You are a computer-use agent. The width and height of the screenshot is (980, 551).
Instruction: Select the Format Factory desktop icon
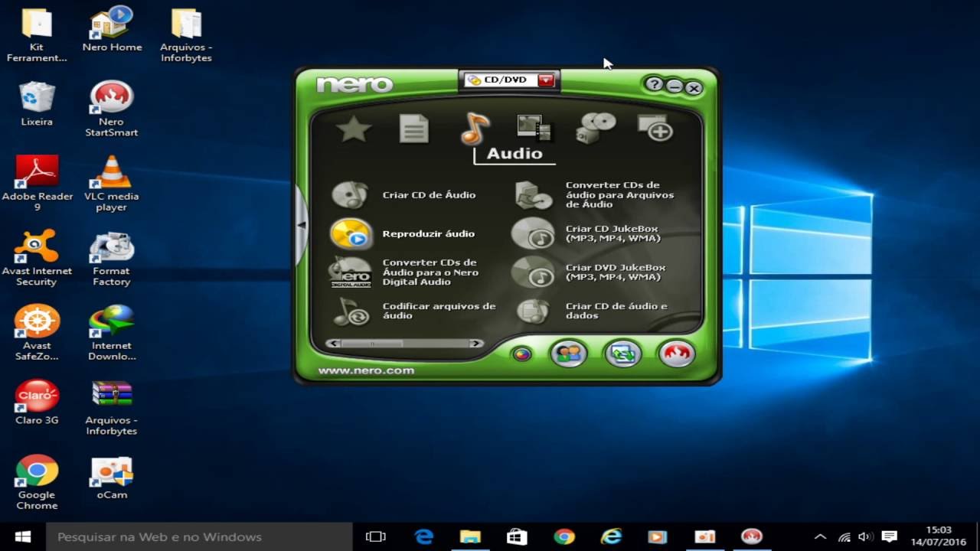[112, 259]
